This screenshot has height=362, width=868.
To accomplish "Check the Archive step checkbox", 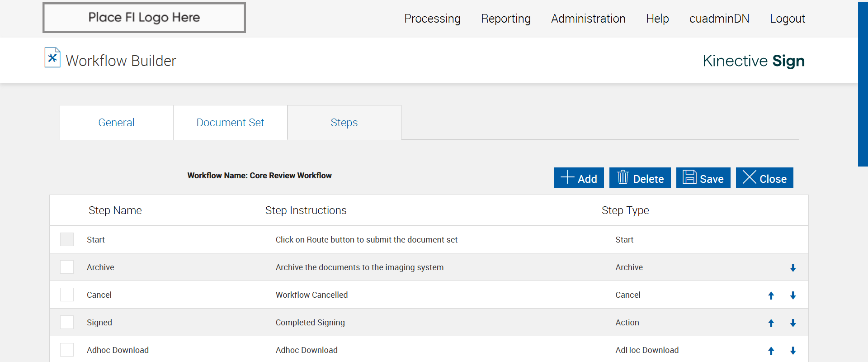I will click(67, 267).
